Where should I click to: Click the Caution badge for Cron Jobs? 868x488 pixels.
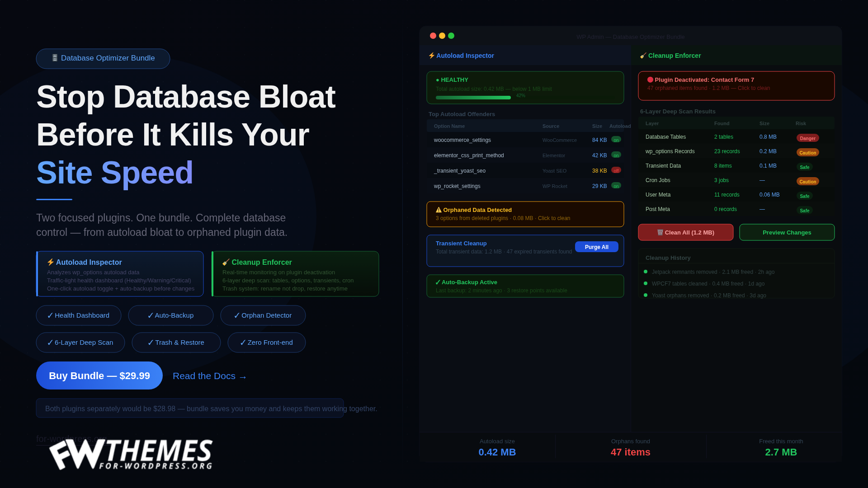[x=807, y=181]
